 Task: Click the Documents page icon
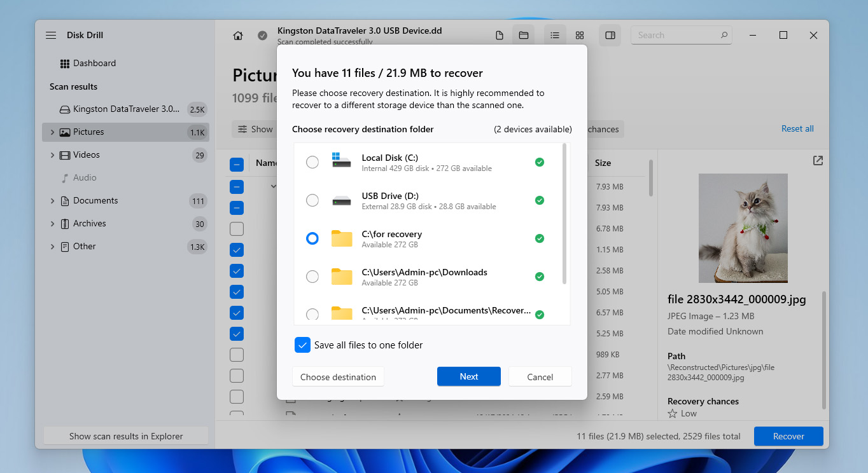pos(65,201)
